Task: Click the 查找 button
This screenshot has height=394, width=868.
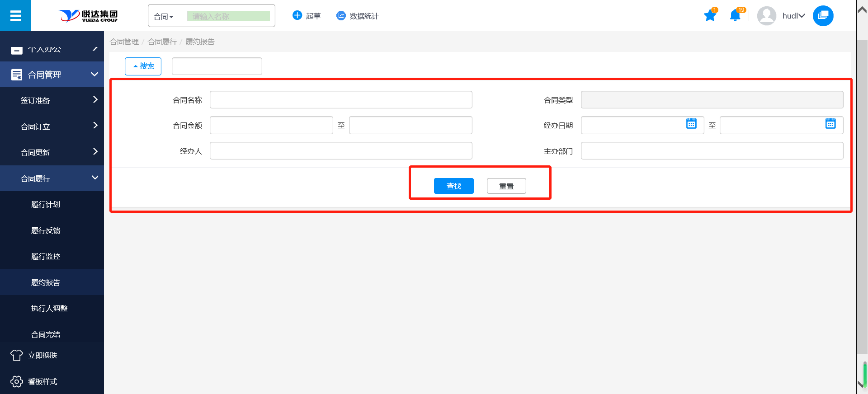Action: (x=453, y=186)
